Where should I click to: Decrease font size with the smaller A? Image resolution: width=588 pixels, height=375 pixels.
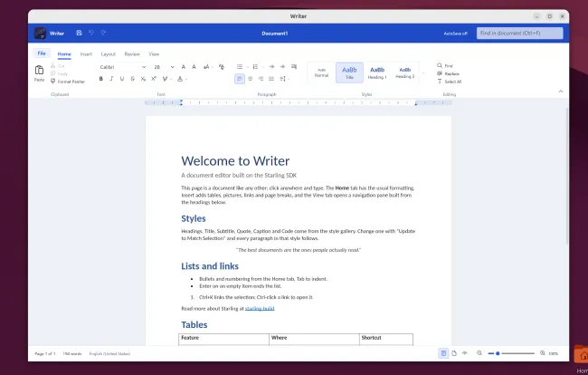click(194, 67)
